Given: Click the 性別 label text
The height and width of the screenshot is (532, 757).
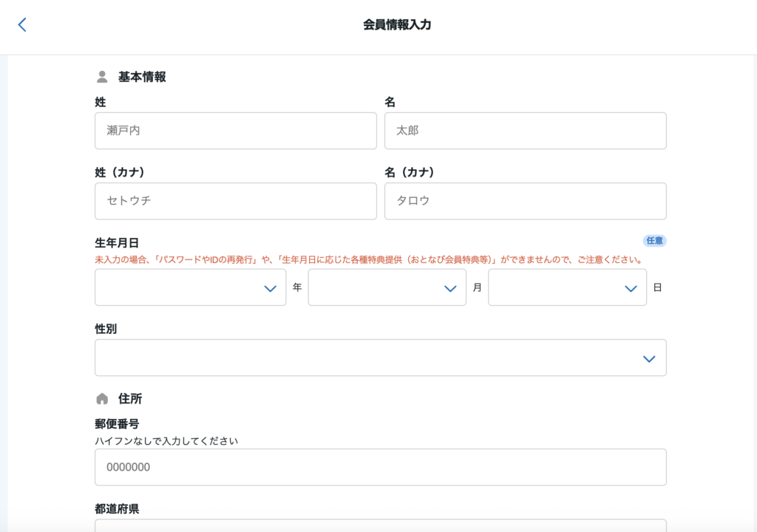Looking at the screenshot, I should tap(106, 329).
